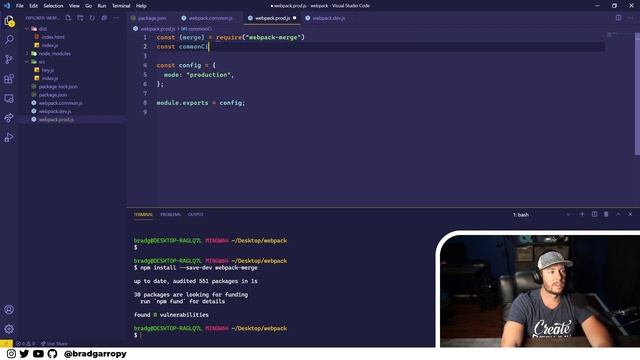Switch to webpack.common.js editor tab

tap(210, 18)
